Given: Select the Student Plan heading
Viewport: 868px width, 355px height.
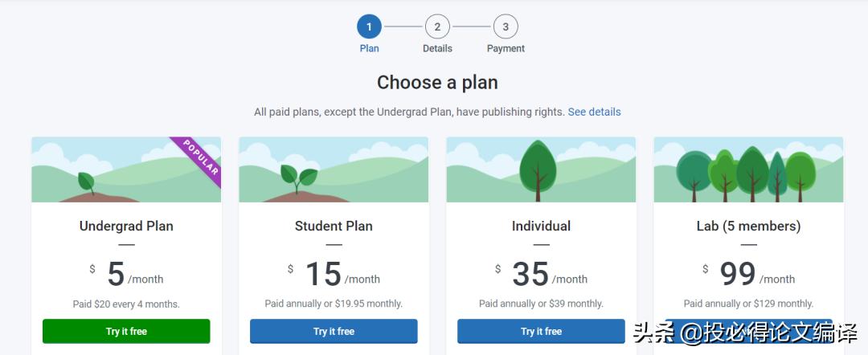Looking at the screenshot, I should click(x=334, y=226).
